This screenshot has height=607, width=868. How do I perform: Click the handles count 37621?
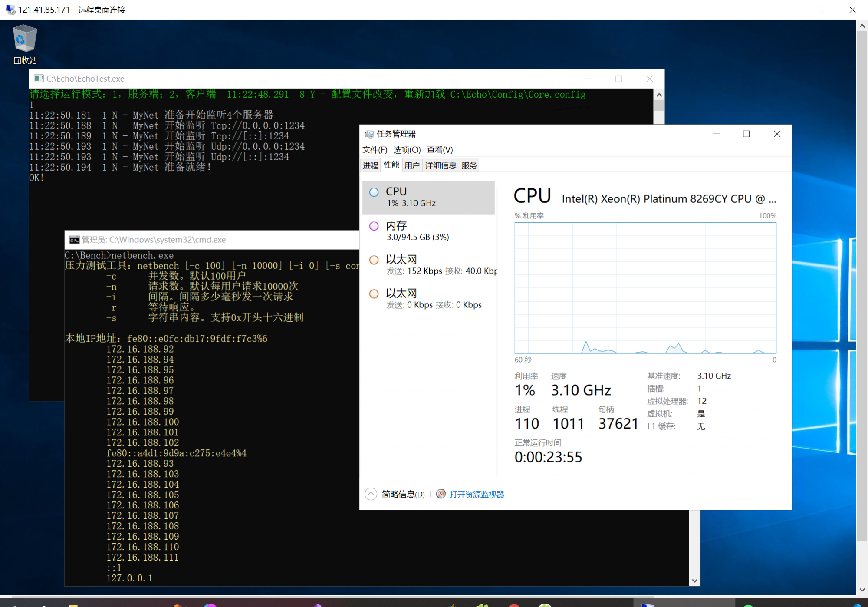[x=618, y=423]
